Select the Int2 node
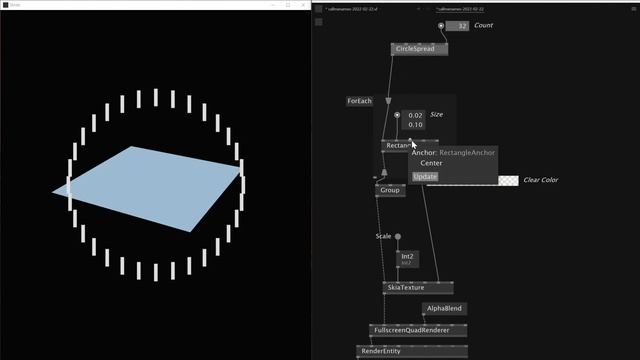This screenshot has height=360, width=640. tap(407, 259)
